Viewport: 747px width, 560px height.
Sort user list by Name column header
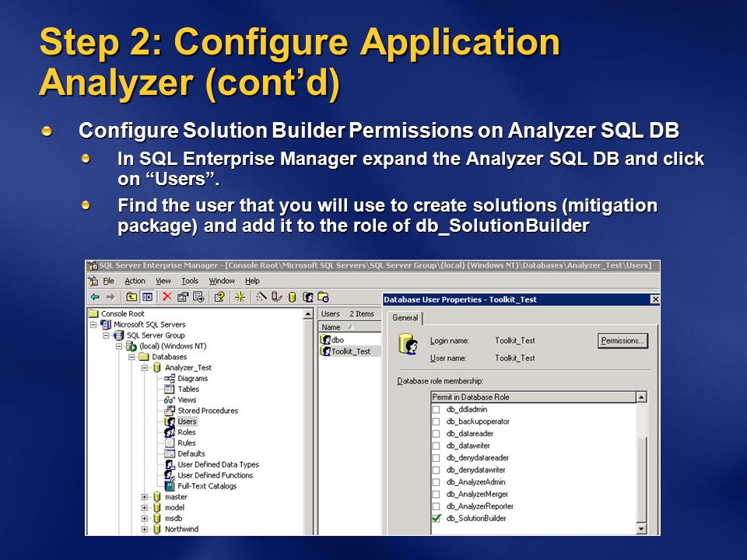(349, 327)
